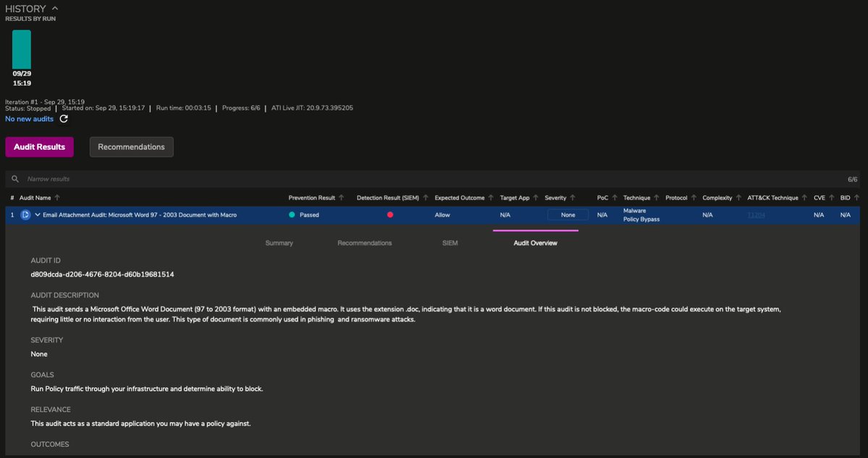Sort by Expected Outcome arrow
This screenshot has width=868, height=458.
click(490, 198)
